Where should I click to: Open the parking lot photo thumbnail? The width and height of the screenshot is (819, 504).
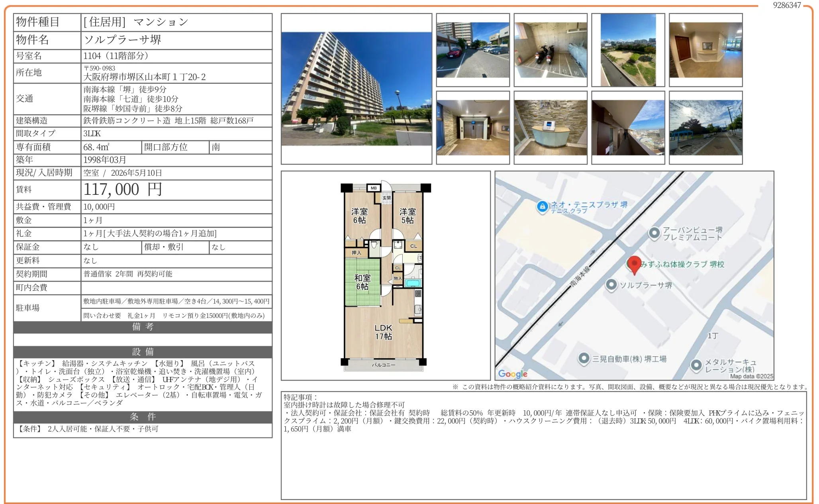[x=473, y=50]
